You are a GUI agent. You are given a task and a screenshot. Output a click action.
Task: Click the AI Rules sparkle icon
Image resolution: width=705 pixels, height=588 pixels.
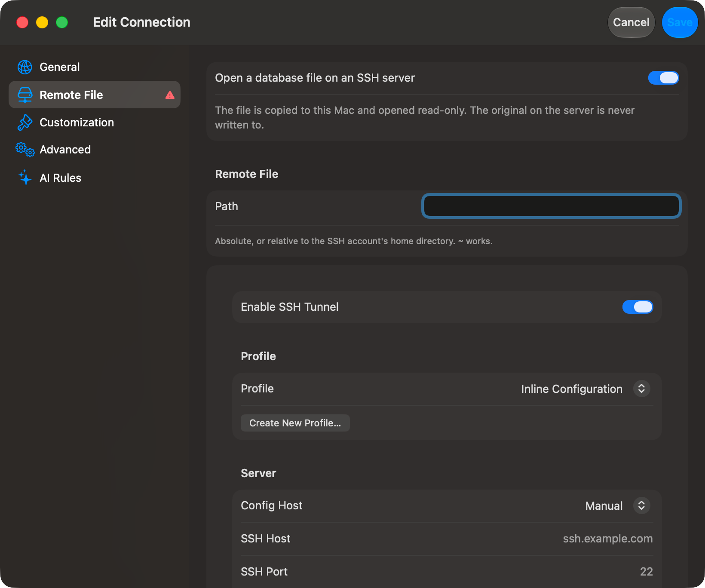tap(25, 178)
